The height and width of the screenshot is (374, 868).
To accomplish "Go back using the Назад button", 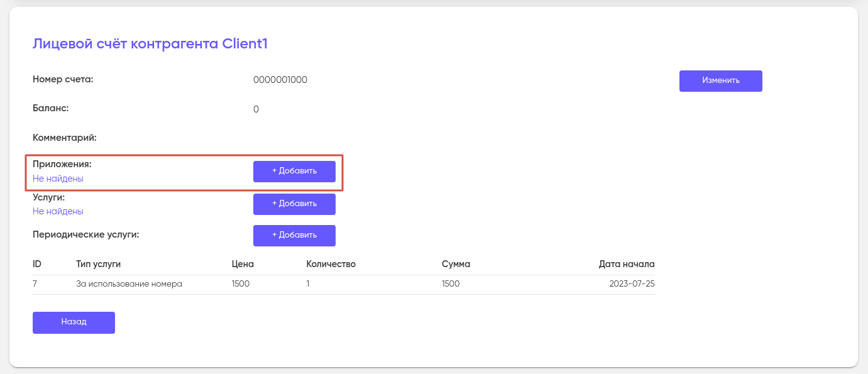I will 74,322.
